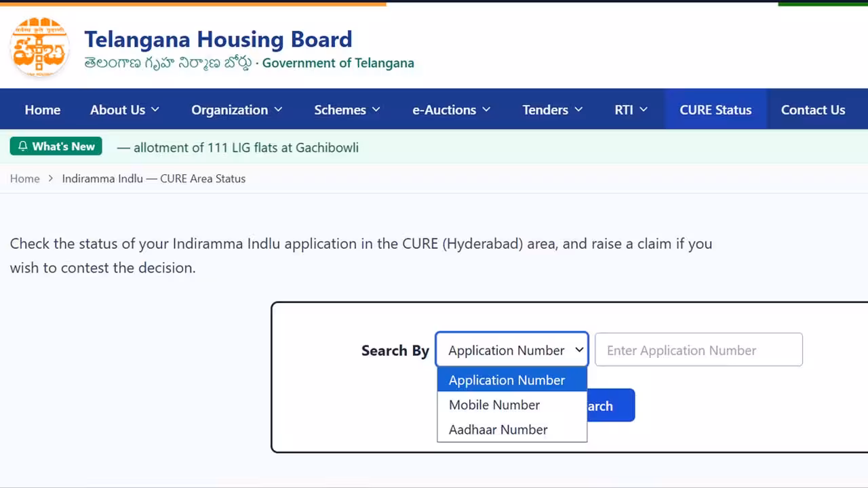Click the Telangana Housing Board logo
This screenshot has width=868, height=488.
coord(39,46)
